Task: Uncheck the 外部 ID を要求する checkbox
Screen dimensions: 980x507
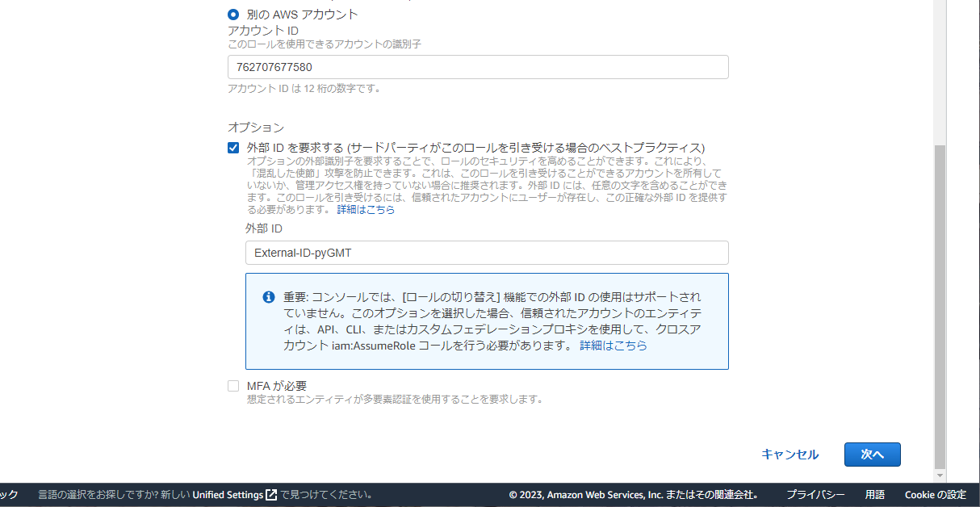Action: pos(233,148)
